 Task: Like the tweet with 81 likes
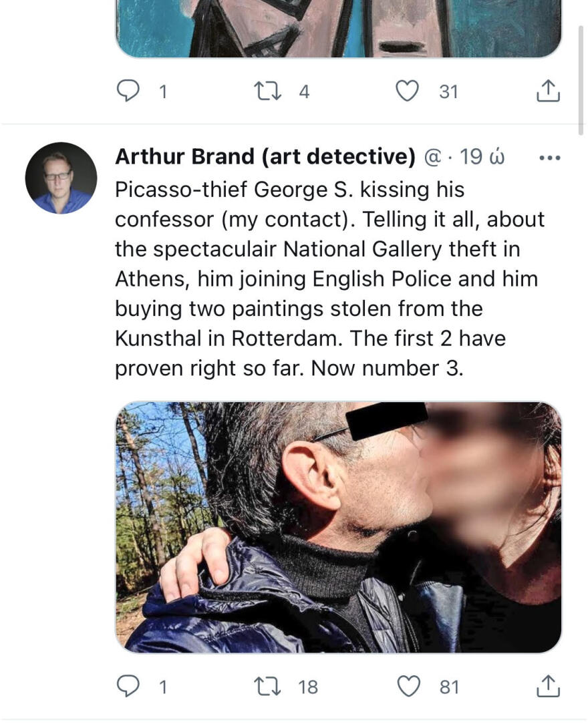(409, 686)
